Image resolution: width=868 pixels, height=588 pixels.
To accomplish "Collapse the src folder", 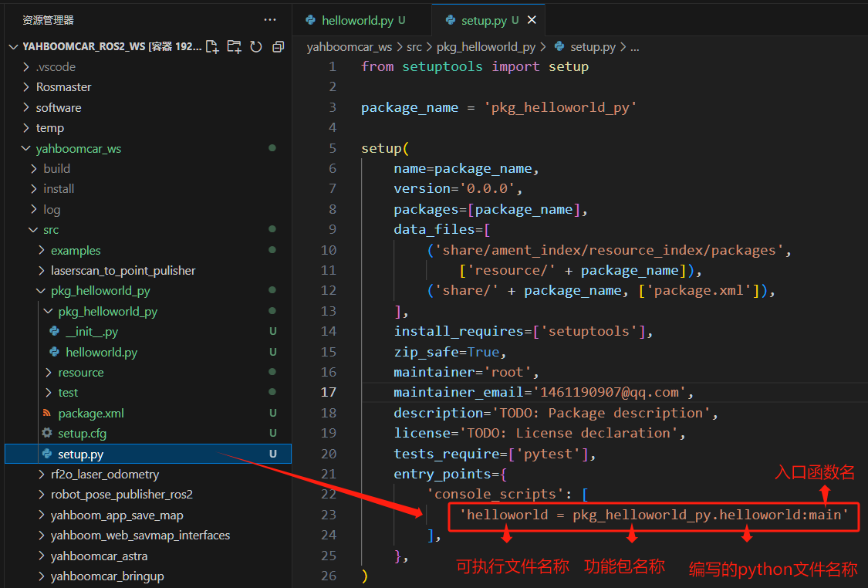I will tap(50, 230).
